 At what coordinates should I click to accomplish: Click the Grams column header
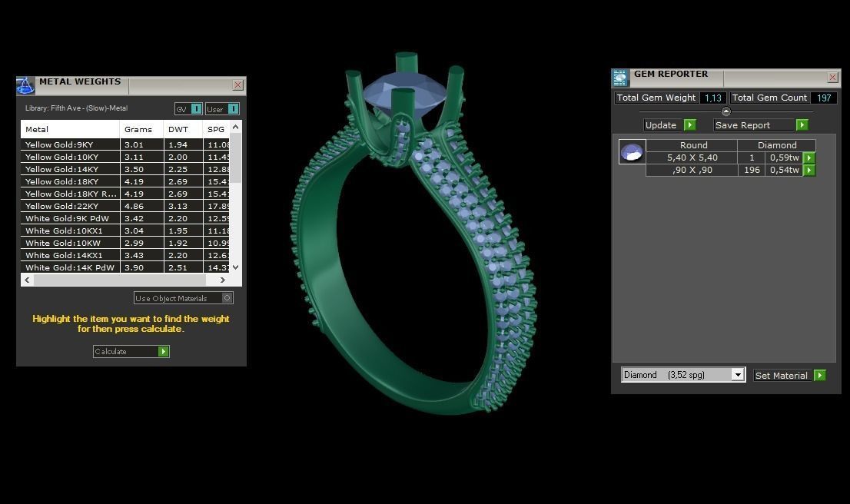point(141,129)
